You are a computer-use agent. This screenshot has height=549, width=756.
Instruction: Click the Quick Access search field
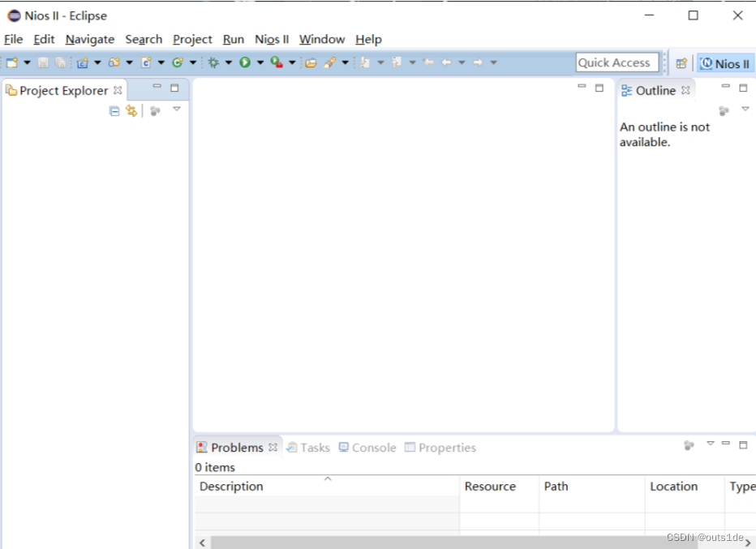[x=617, y=62]
